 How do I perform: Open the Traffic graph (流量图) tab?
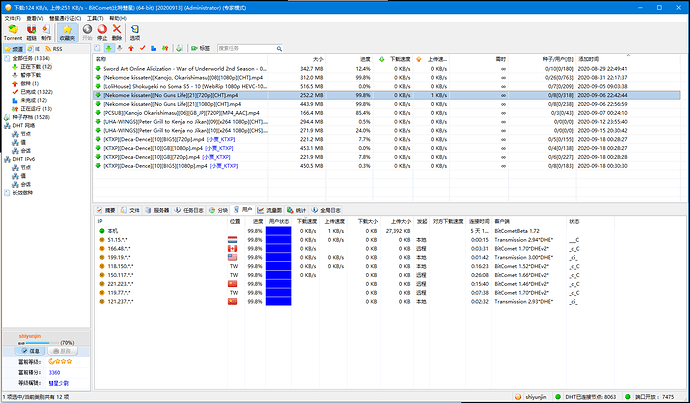[x=270, y=210]
